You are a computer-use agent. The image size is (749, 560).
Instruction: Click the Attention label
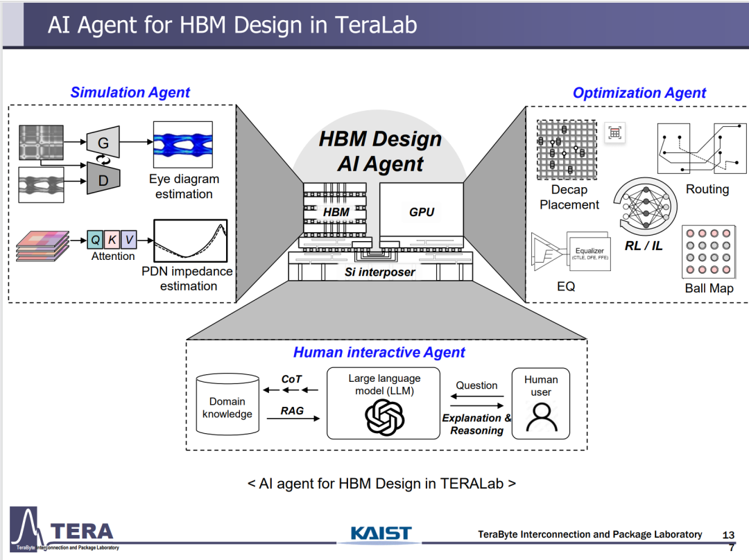pyautogui.click(x=113, y=256)
